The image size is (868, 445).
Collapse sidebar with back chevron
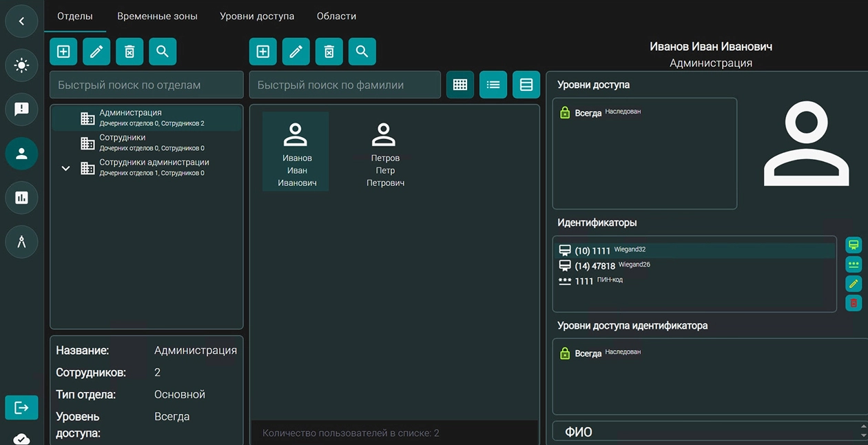tap(21, 21)
